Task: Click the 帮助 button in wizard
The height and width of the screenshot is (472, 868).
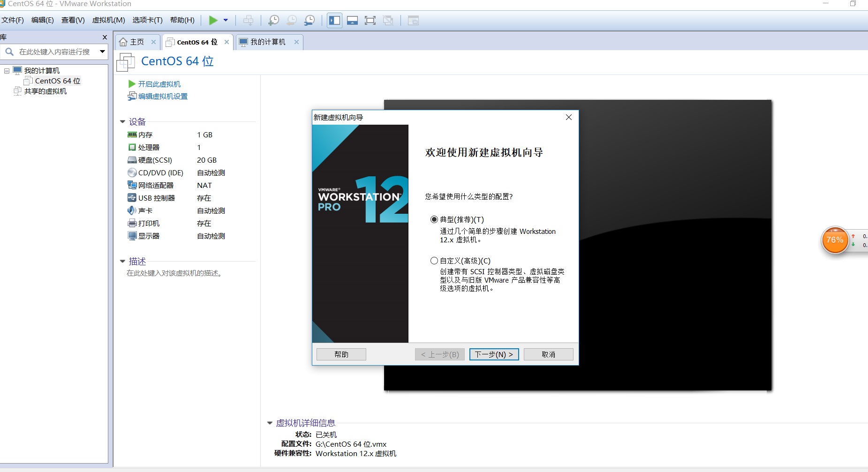Action: [x=341, y=354]
